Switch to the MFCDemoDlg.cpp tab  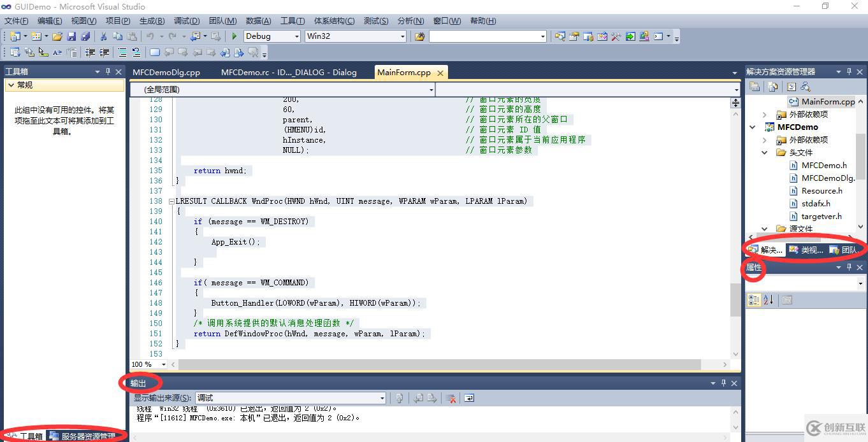coord(167,72)
